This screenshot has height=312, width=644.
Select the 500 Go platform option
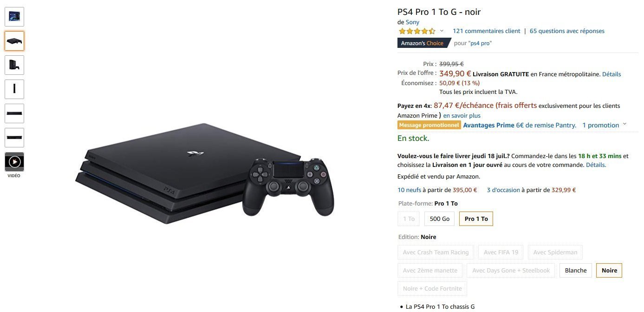439,219
